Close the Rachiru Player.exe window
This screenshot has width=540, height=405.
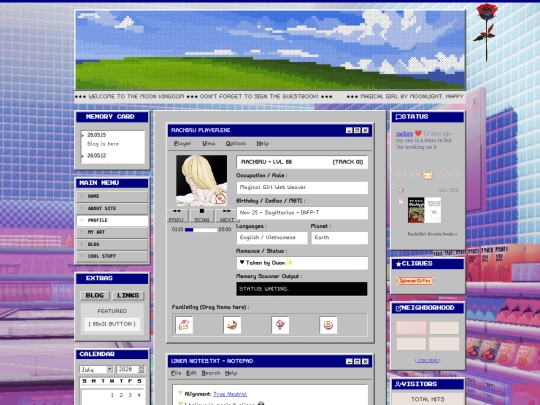coord(365,130)
